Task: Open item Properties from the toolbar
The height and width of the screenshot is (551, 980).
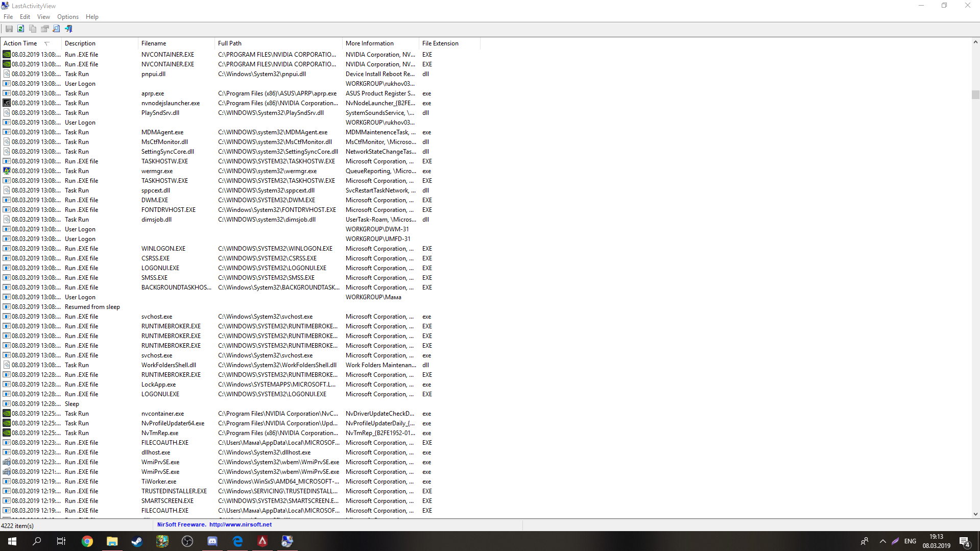Action: coord(45,29)
